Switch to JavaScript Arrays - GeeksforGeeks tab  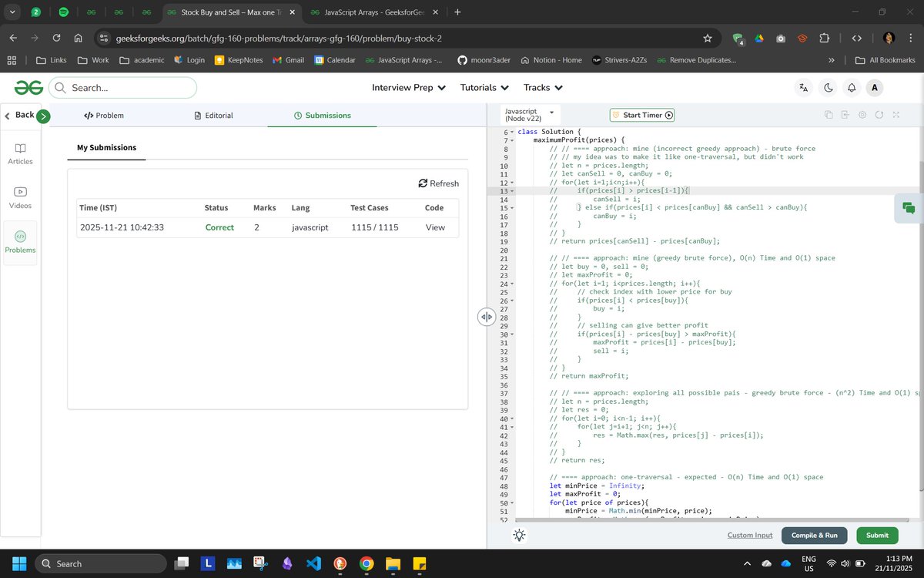click(x=373, y=12)
